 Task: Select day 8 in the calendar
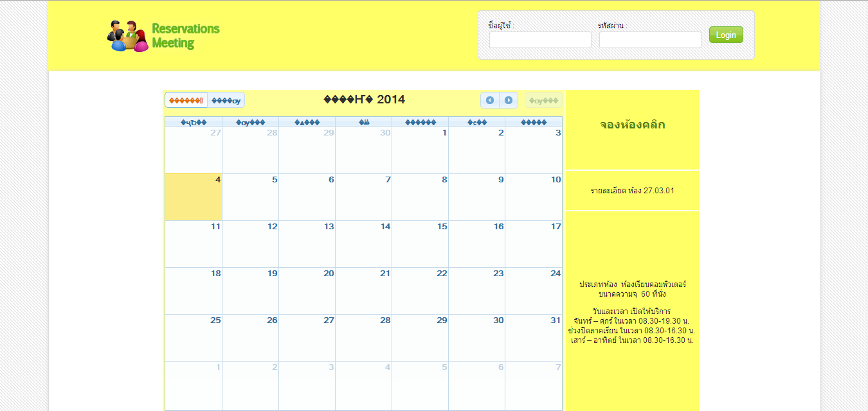click(x=420, y=197)
